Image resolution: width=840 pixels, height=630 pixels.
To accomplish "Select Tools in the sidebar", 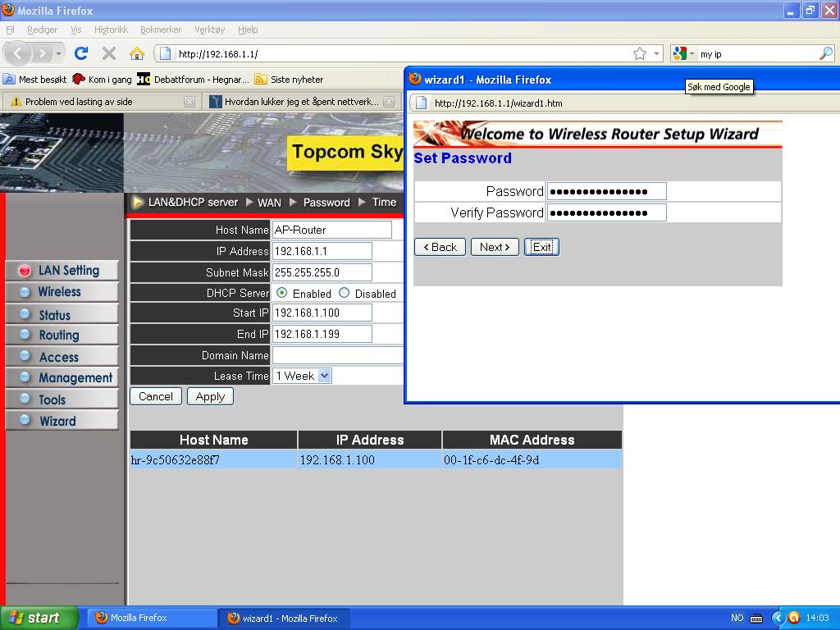I will 62,399.
